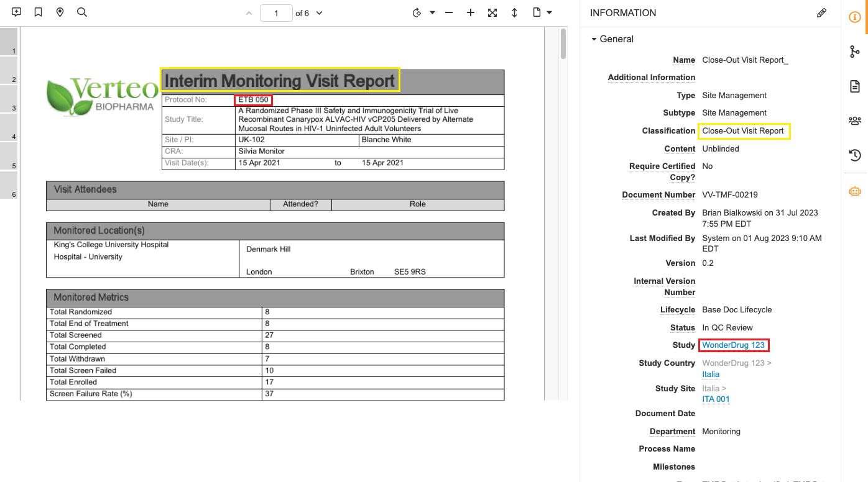Select page 1 thumbnail
This screenshot has width=868, height=482.
(x=9, y=42)
